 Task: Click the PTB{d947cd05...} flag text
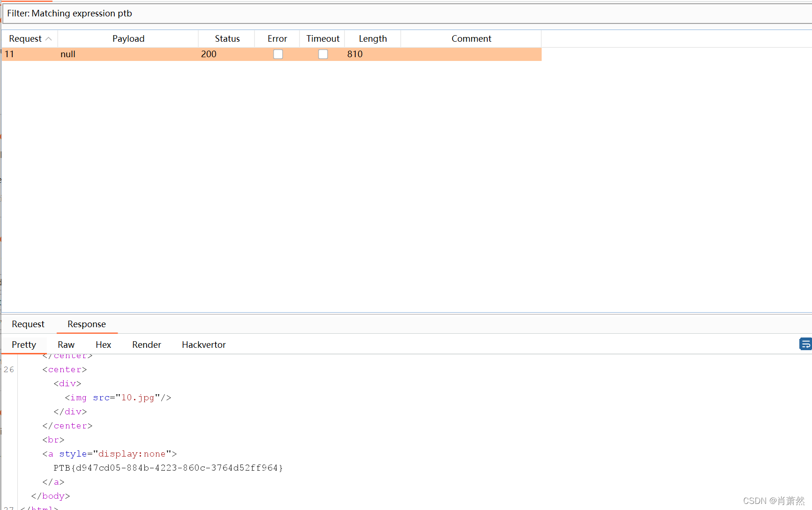coord(168,468)
